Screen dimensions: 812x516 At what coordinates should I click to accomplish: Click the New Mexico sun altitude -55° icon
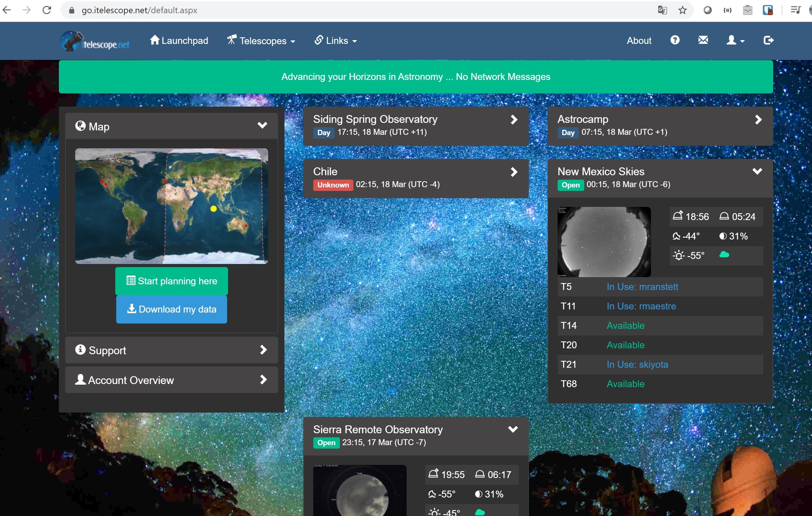[679, 255]
